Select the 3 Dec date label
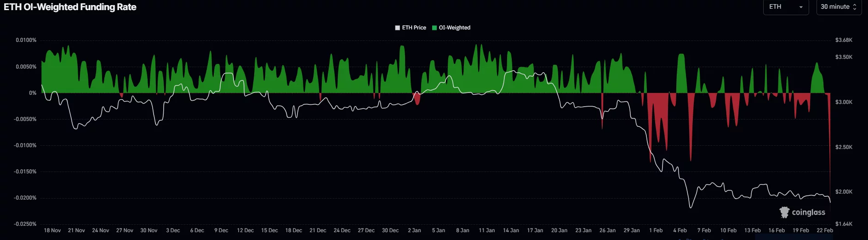The width and height of the screenshot is (868, 240). [x=173, y=230]
